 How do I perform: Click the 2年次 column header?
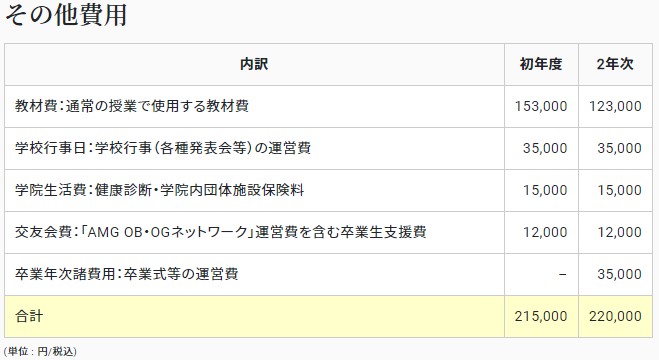click(x=615, y=64)
